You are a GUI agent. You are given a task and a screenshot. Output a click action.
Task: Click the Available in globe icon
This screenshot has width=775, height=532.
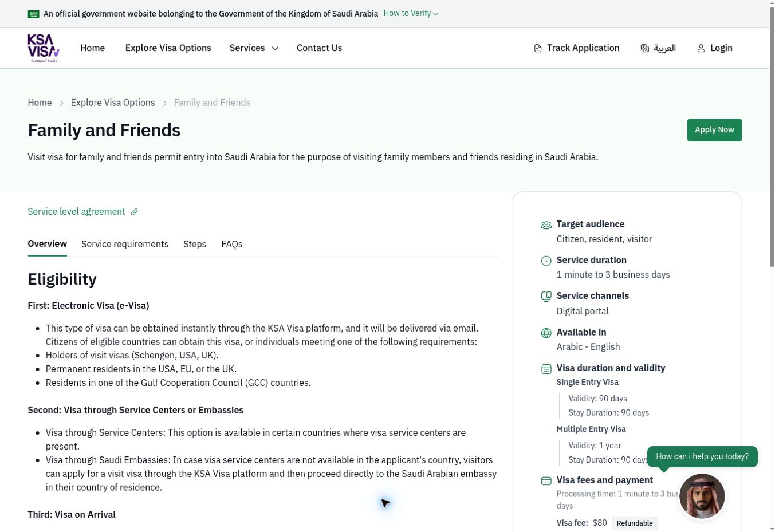546,333
